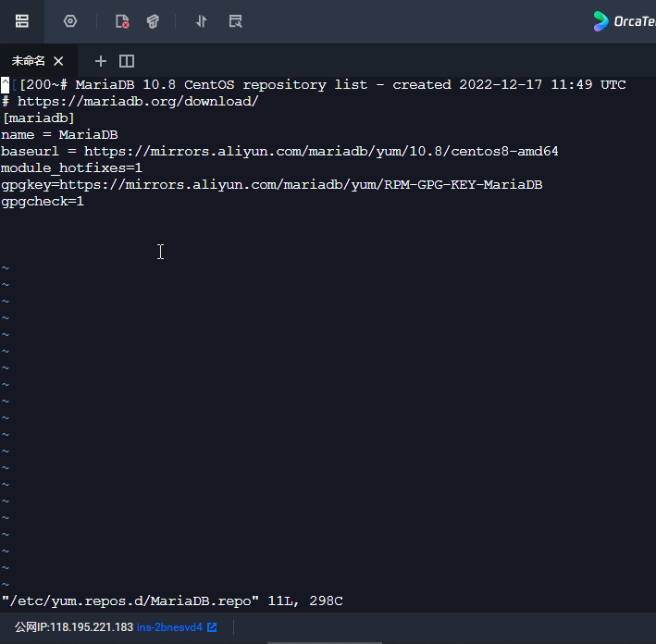Open the cube package toolbar icon
This screenshot has height=644, width=656.
click(153, 21)
